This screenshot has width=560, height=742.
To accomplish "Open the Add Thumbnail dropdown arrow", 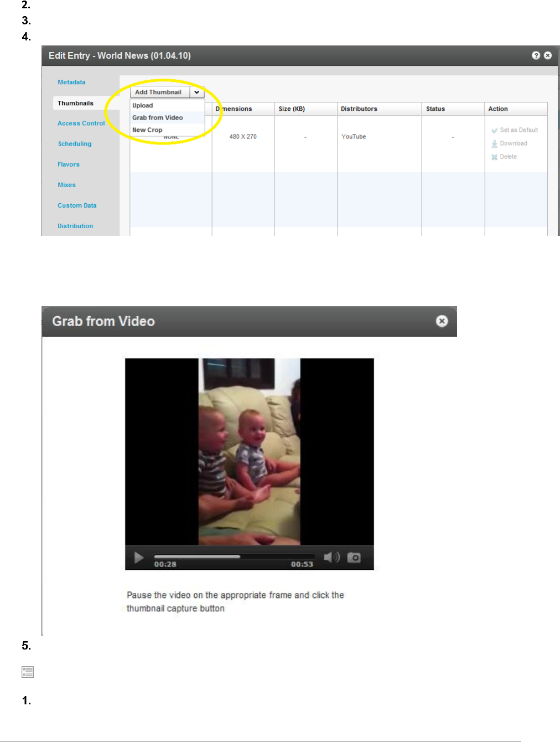I will [x=197, y=92].
